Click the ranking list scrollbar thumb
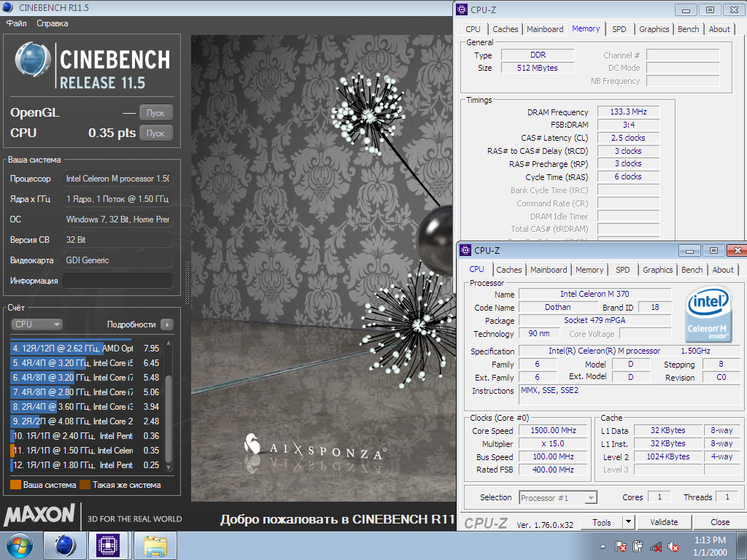 [169, 419]
